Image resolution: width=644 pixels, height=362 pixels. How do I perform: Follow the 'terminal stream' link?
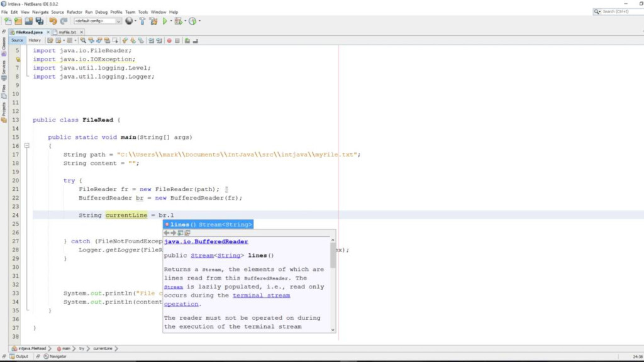pyautogui.click(x=261, y=295)
